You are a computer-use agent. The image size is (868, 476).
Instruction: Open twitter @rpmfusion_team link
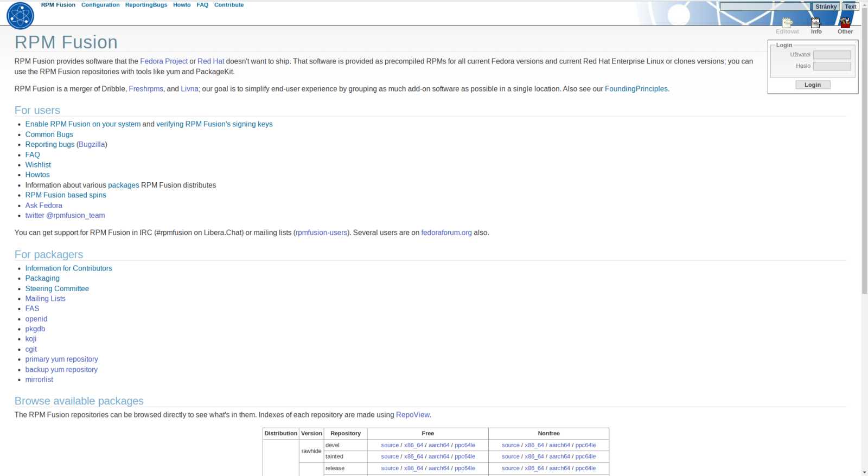pyautogui.click(x=65, y=215)
